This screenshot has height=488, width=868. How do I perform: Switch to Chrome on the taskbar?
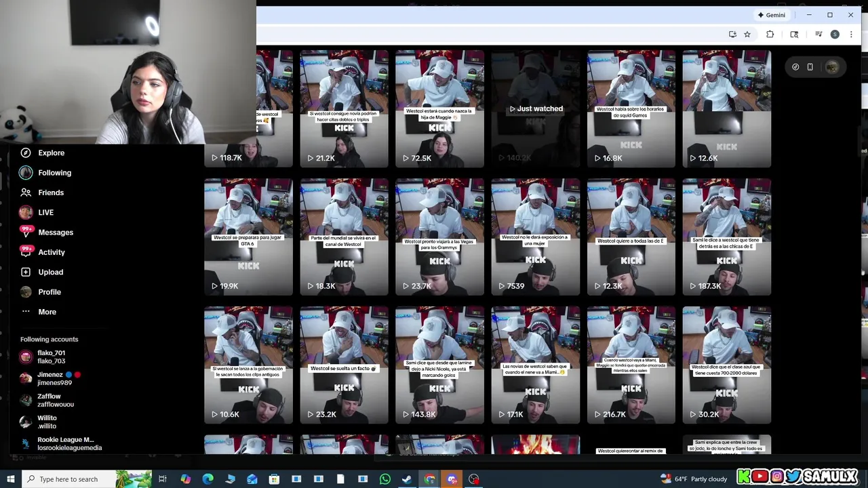(429, 479)
